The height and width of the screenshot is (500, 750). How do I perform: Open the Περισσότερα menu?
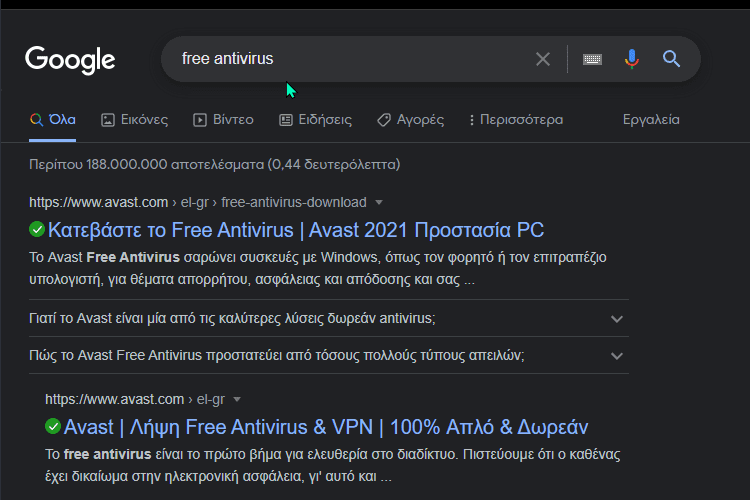[516, 120]
